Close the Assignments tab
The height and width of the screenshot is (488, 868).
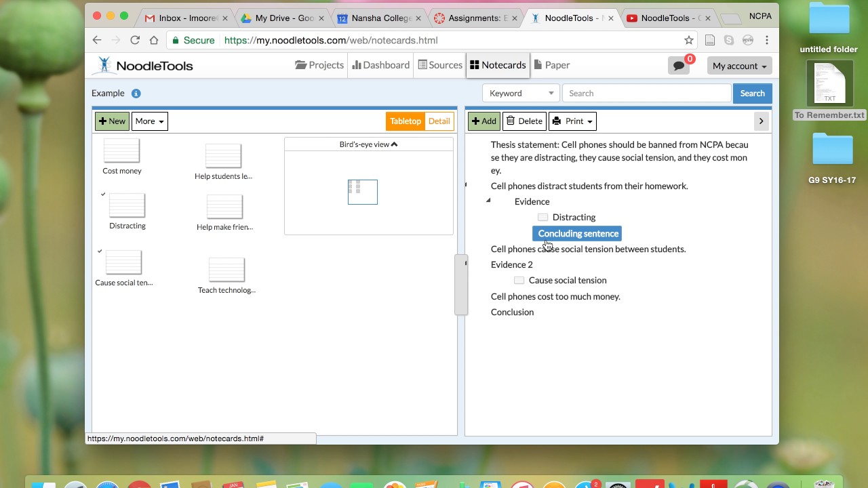pos(514,18)
